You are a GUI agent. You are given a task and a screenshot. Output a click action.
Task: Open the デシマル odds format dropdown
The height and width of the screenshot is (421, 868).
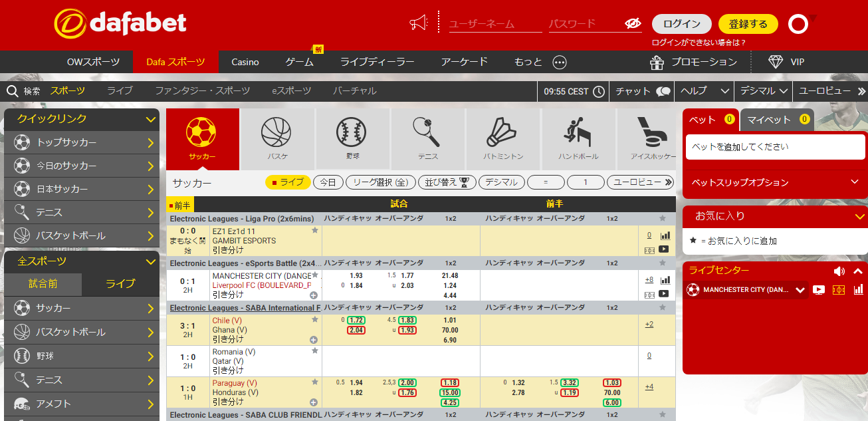[x=764, y=91]
